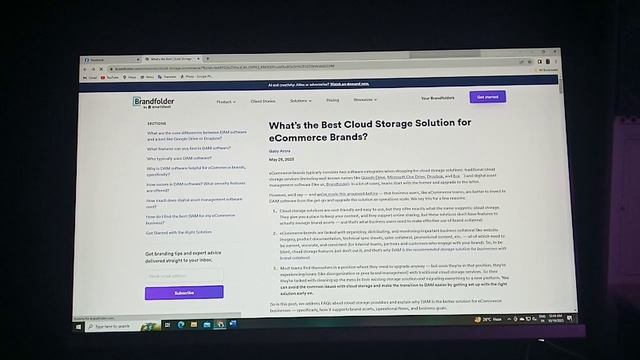Stop loading the page
Image resolution: width=640 pixels, height=360 pixels.
coord(101,69)
